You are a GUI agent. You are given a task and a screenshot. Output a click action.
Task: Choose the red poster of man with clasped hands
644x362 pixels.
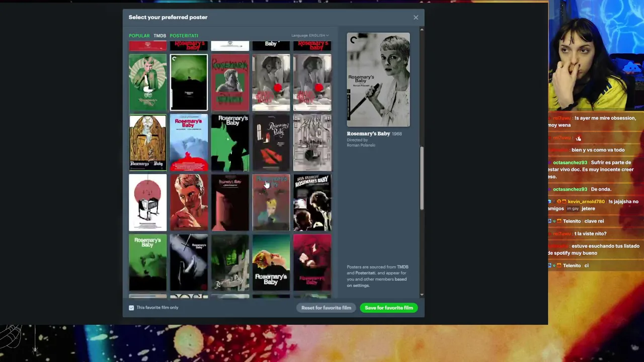pyautogui.click(x=189, y=203)
